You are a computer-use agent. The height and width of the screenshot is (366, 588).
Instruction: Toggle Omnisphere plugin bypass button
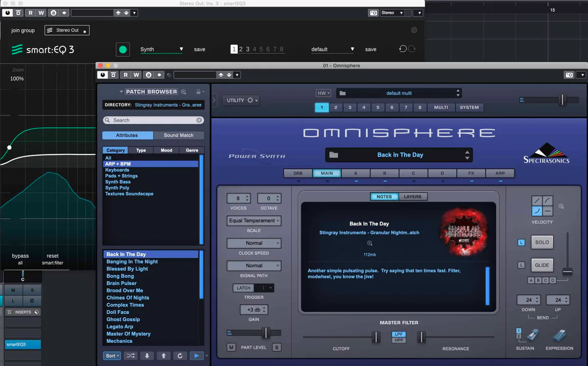click(113, 75)
